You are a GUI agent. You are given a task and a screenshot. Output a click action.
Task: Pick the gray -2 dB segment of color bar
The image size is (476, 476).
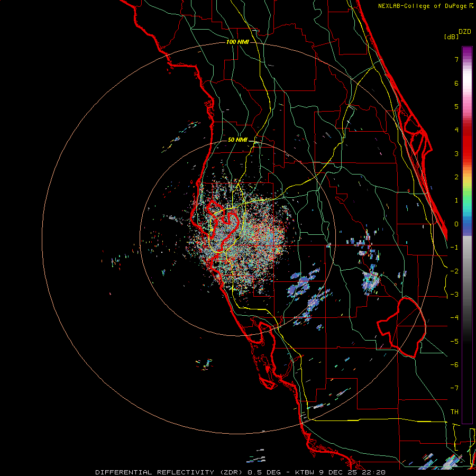467,271
